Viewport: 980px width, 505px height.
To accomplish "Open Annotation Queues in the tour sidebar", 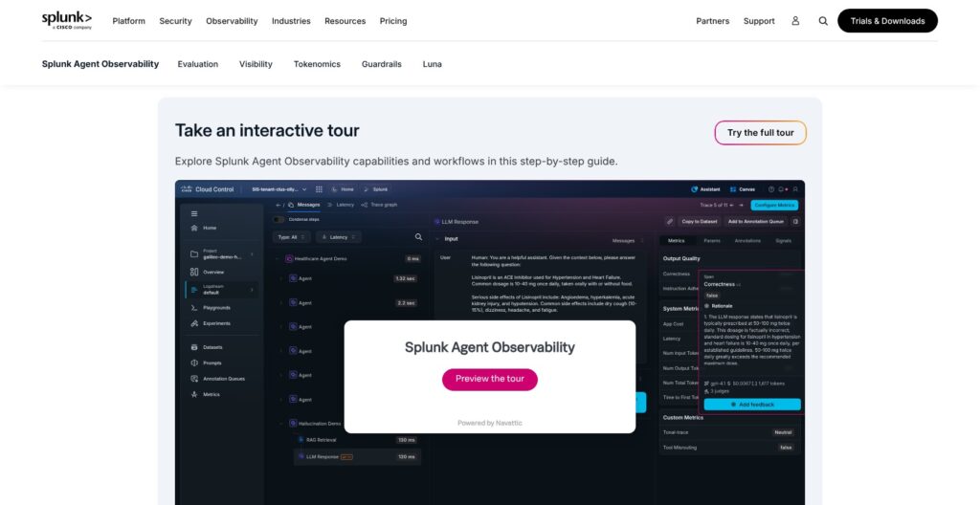I will click(217, 379).
